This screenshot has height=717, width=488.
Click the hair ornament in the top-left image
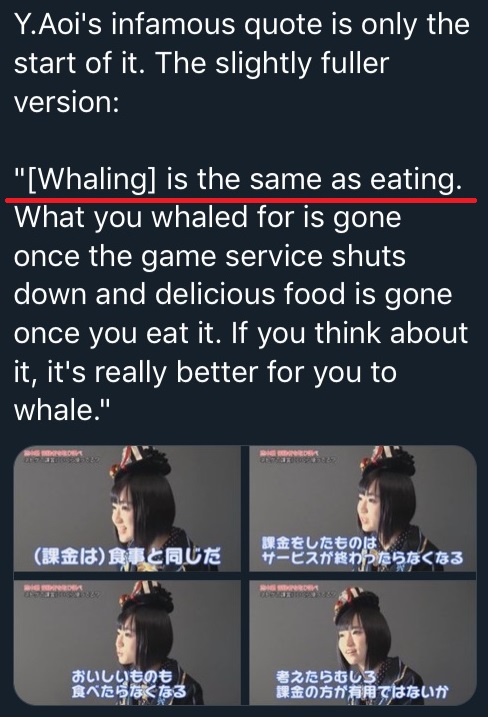click(x=141, y=461)
